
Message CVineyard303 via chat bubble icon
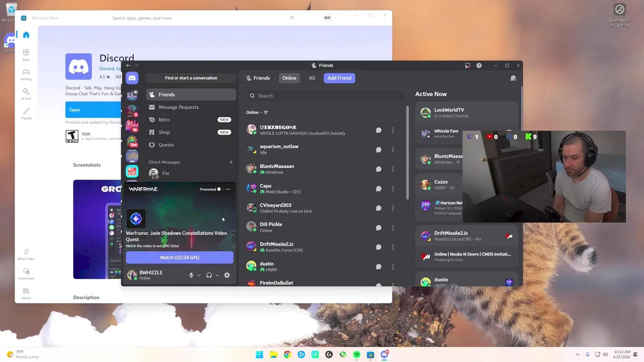click(378, 208)
